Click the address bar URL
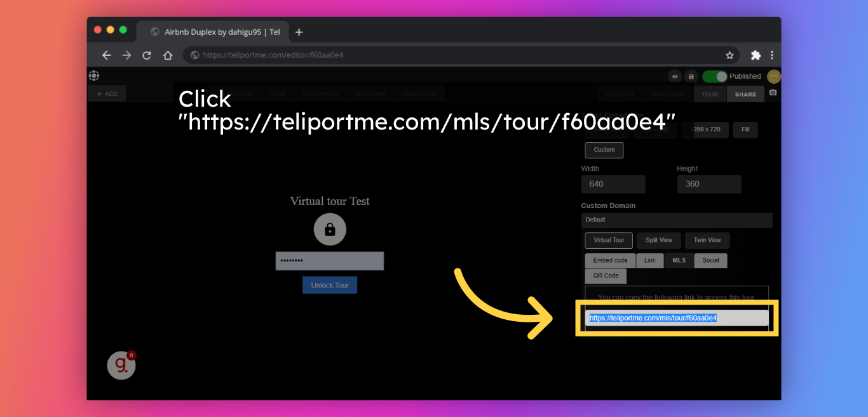Viewport: 868px width, 417px height. pos(273,55)
